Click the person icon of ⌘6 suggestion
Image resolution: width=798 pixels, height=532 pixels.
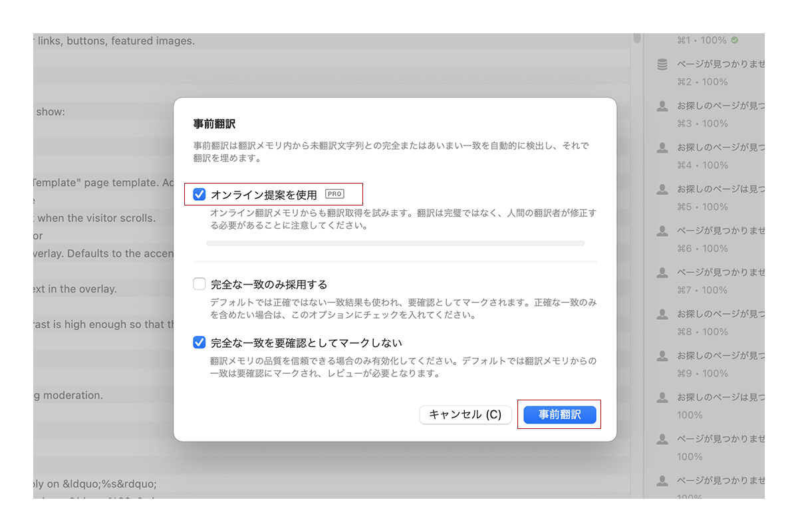(662, 231)
